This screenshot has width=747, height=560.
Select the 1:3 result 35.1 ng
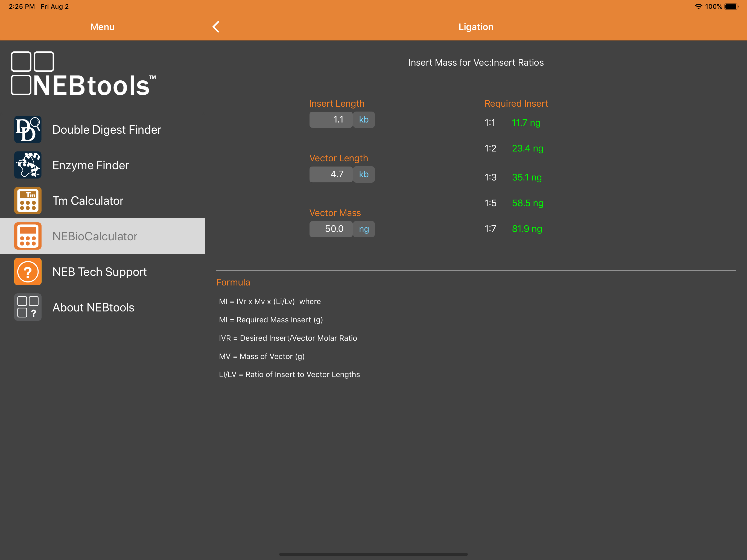tap(527, 177)
